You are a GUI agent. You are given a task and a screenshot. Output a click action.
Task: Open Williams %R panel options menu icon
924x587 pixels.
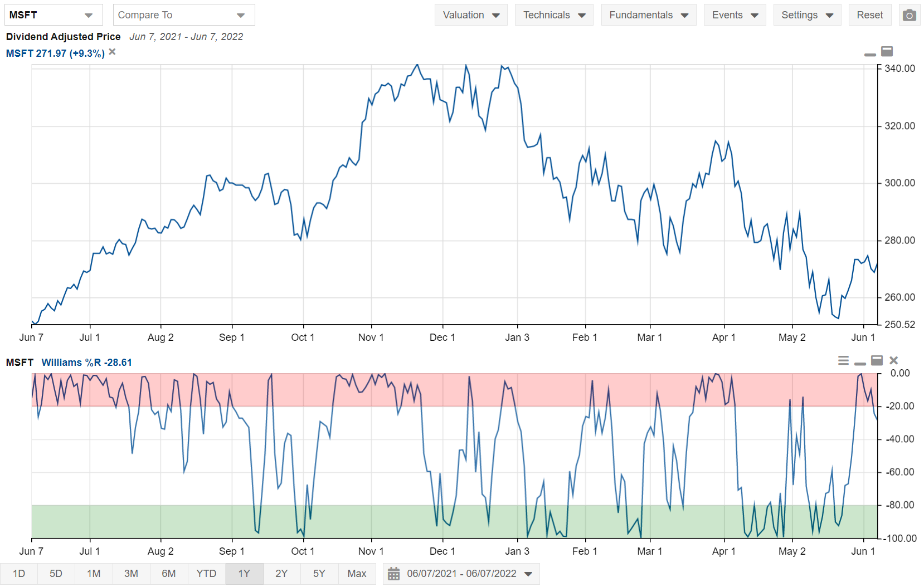pos(843,360)
